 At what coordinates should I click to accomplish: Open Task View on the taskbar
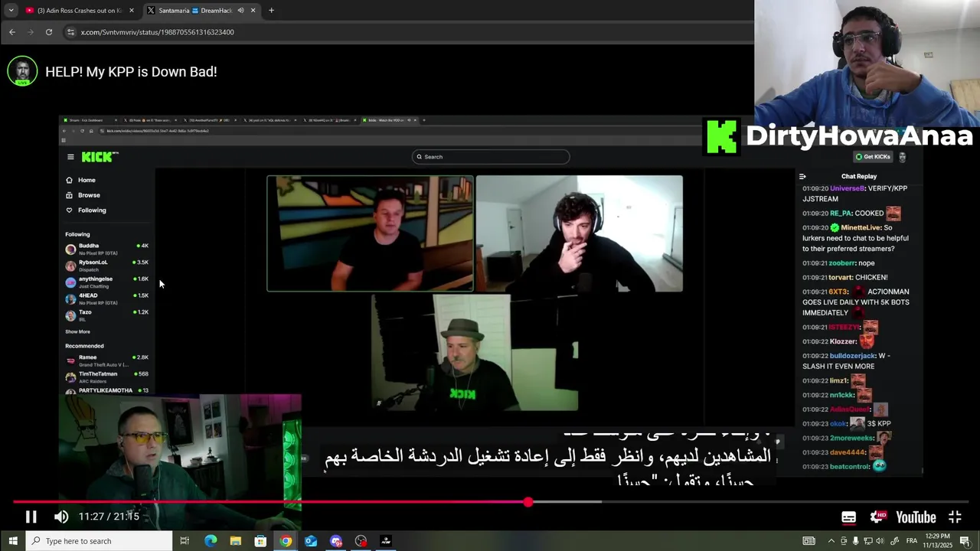[185, 541]
